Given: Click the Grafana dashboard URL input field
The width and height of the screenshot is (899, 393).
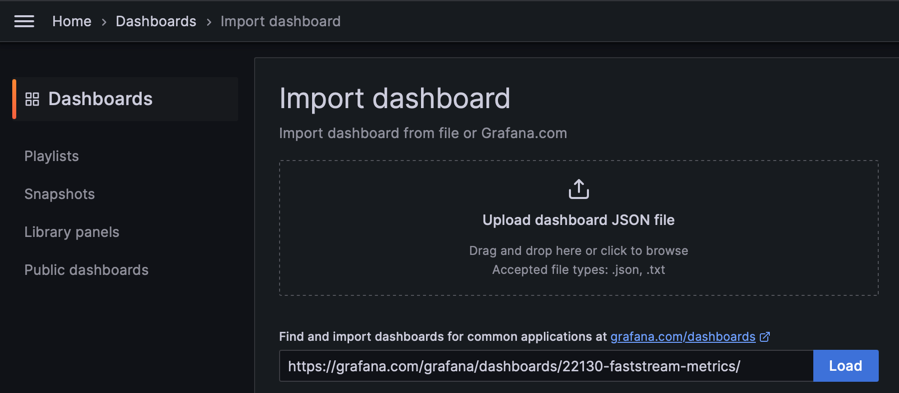Looking at the screenshot, I should point(546,366).
